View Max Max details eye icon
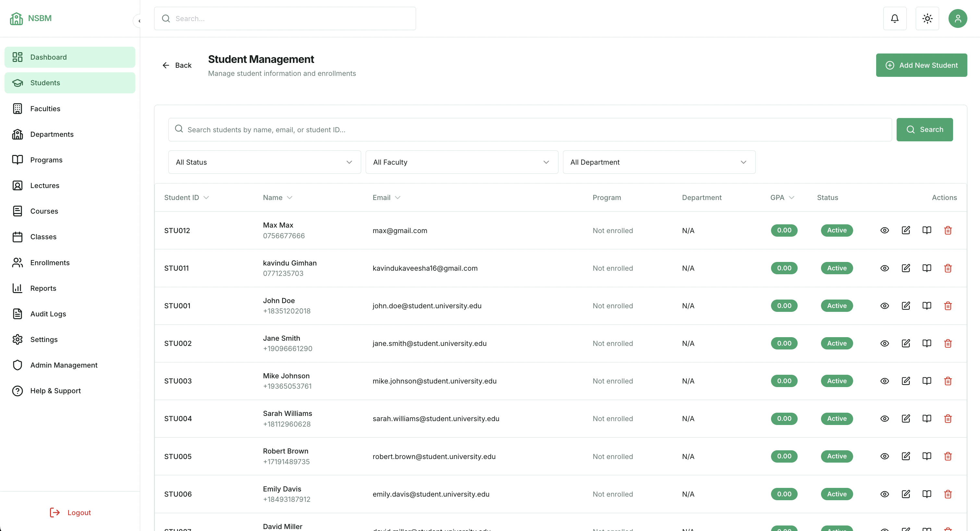The image size is (980, 531). [885, 230]
